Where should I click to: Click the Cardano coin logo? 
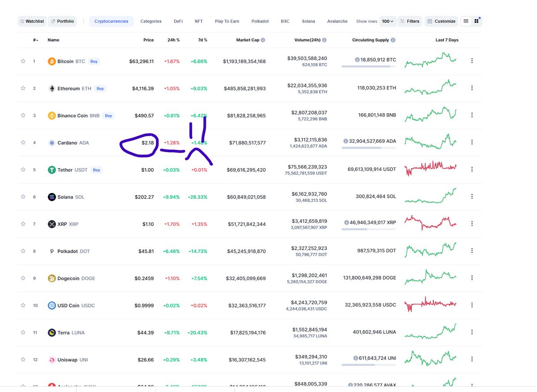coord(52,143)
